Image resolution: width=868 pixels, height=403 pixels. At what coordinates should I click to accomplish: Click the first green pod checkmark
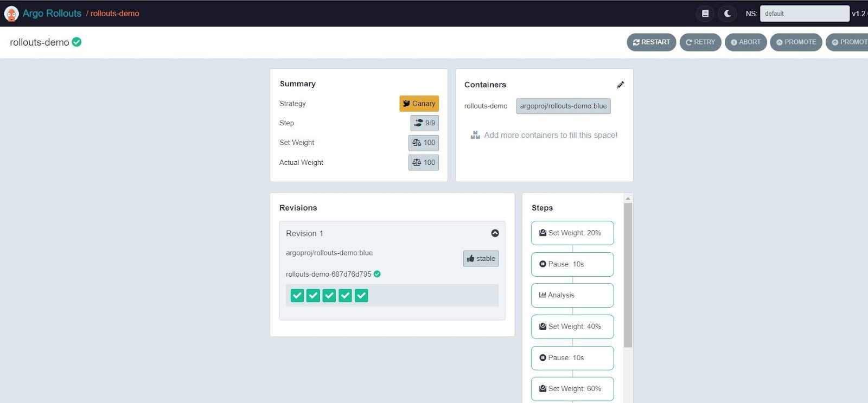coord(297,296)
